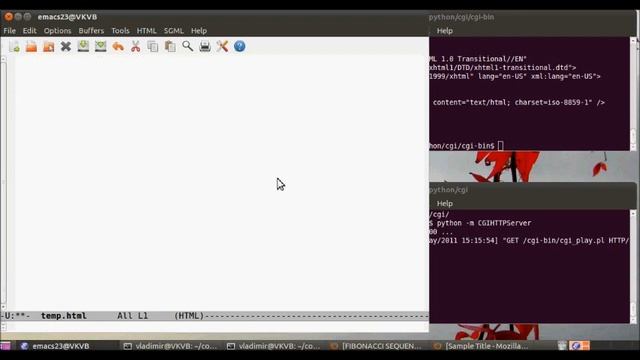Click the python -m CGIHTTPServer command text
This screenshot has height=360, width=640.
coord(484,223)
